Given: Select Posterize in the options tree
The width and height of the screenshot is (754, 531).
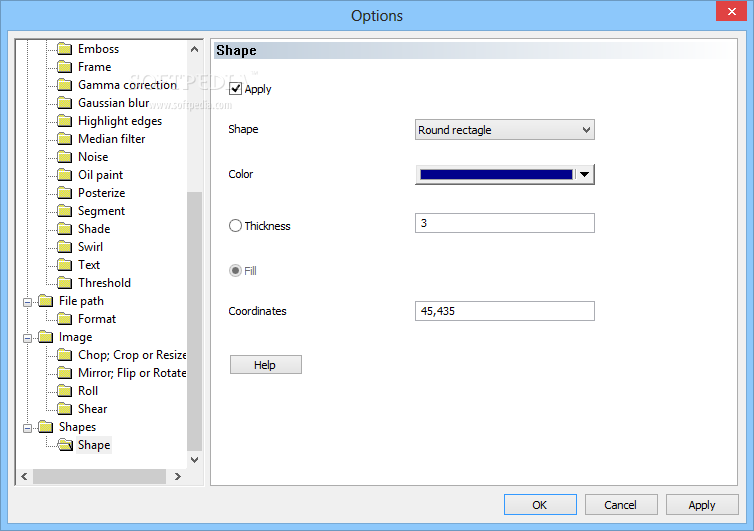Looking at the screenshot, I should pos(101,193).
